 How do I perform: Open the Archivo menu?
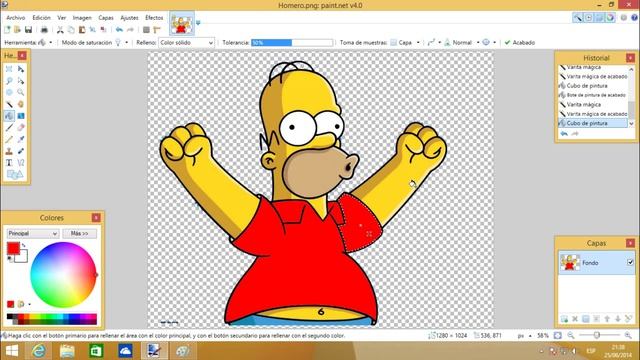[16, 18]
